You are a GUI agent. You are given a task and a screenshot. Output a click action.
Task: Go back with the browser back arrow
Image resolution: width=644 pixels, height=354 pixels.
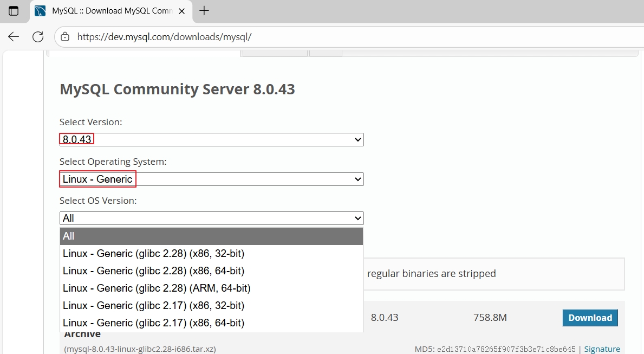tap(14, 36)
